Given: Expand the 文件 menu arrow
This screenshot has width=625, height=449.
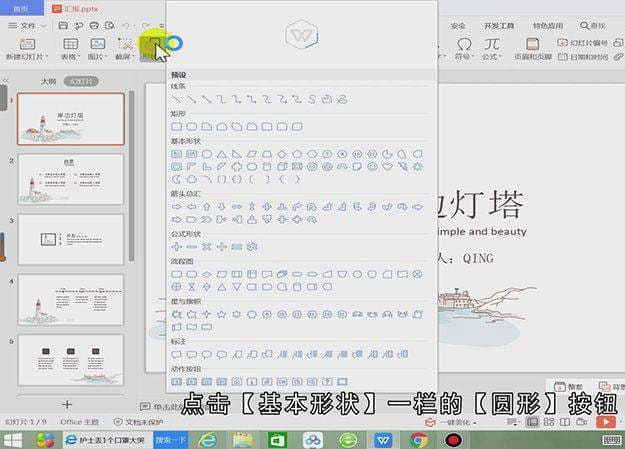Looking at the screenshot, I should 44,26.
